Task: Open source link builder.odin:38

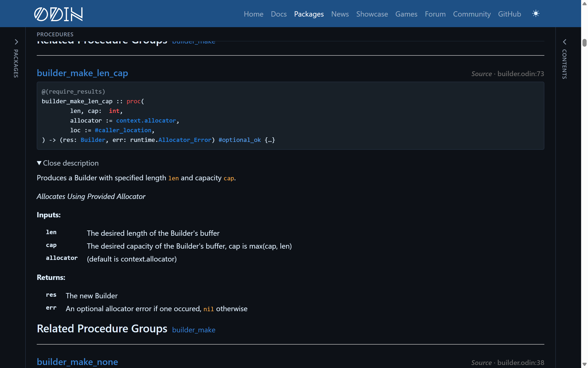Action: tap(521, 362)
